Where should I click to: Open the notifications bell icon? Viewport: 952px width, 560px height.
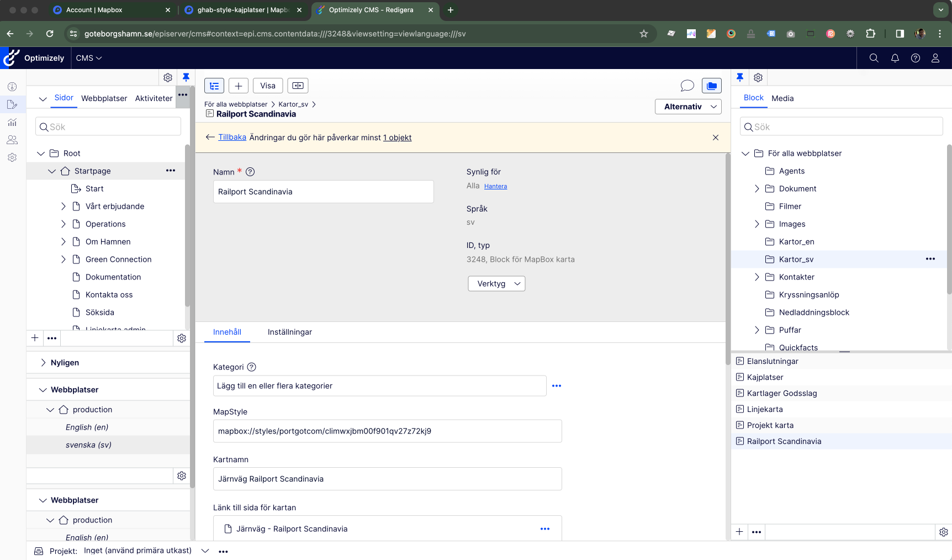(x=895, y=58)
